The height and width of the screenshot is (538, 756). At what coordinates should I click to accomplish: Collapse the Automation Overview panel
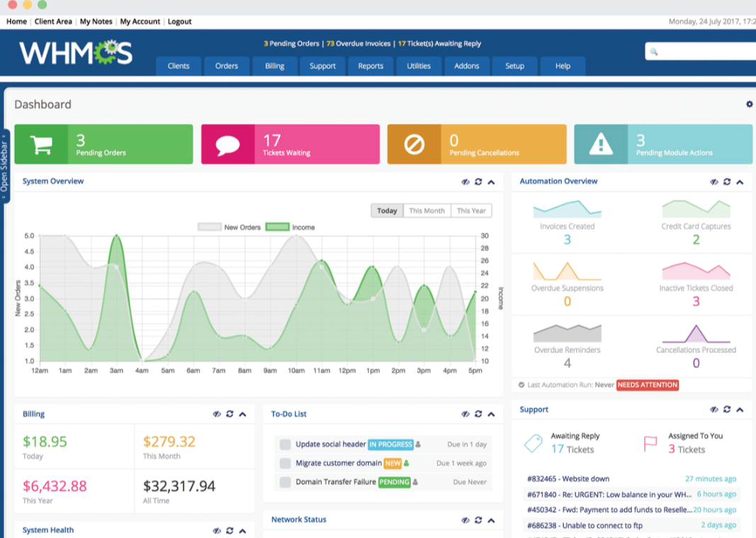click(x=740, y=182)
